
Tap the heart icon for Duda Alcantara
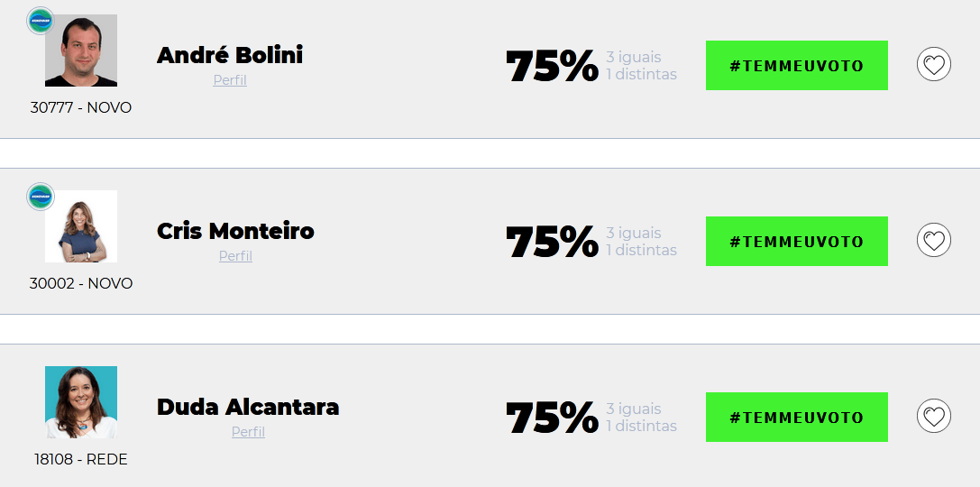pyautogui.click(x=934, y=417)
